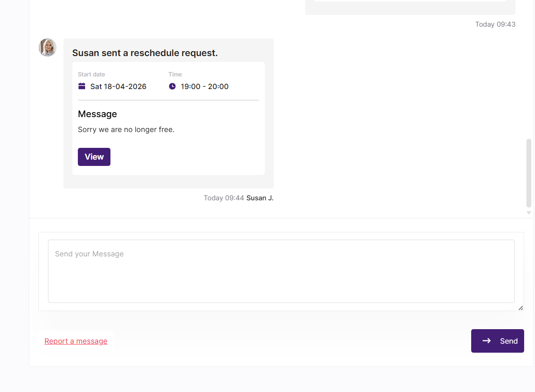This screenshot has width=535, height=392.
Task: Click the scrollbar down arrow
Action: [x=529, y=213]
